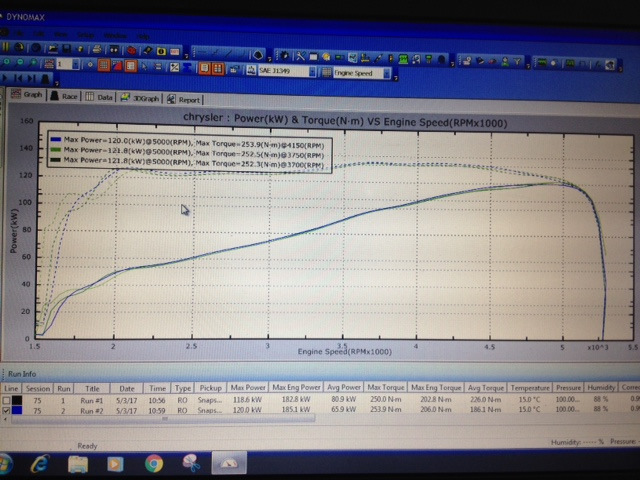
Task: Click the black gear settings icon
Action: 284,55
